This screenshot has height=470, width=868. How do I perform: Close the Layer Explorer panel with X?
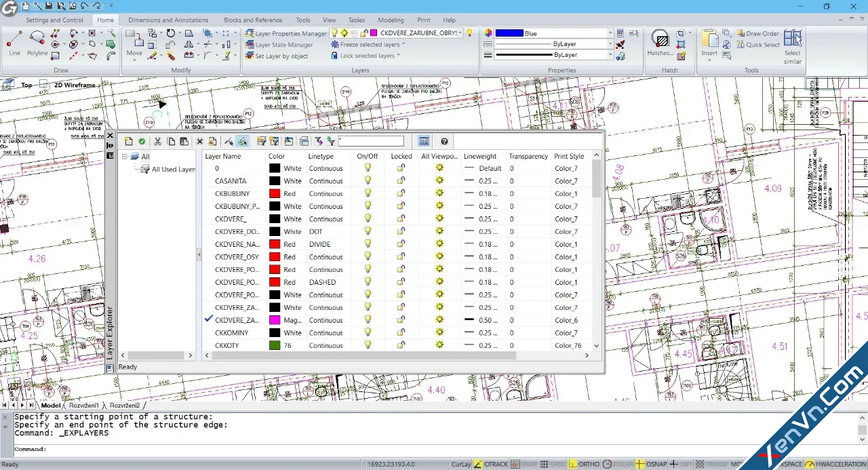[x=110, y=136]
